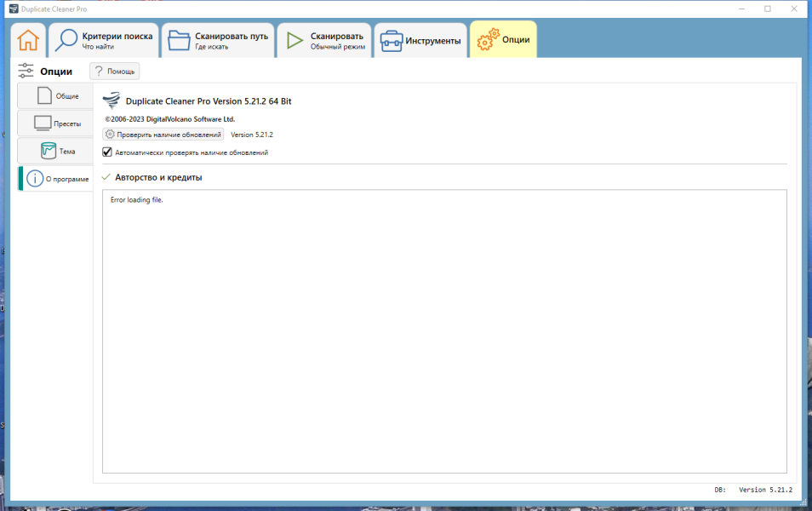812x511 pixels.
Task: Click the Duplicate Cleaner Pro Version heading text
Action: coord(209,101)
